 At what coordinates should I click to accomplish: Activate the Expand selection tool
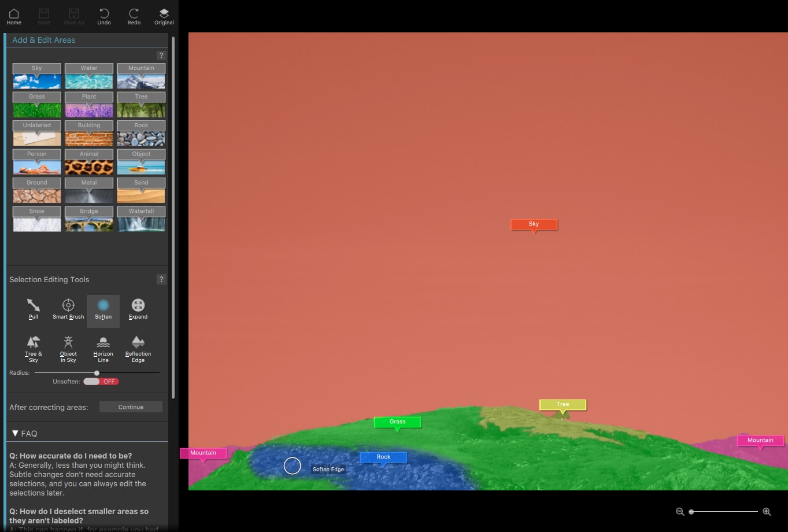click(138, 309)
